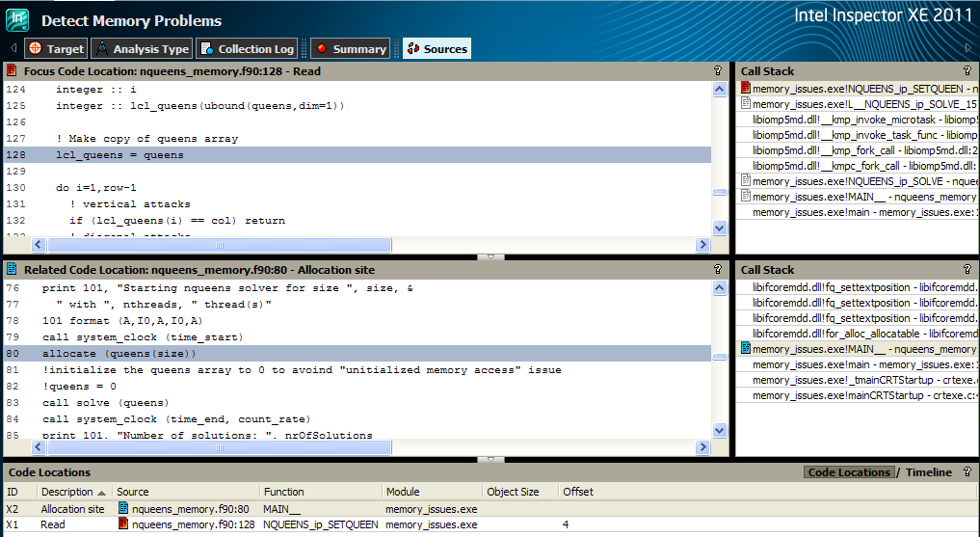Select highlighted line 128 lcl_queens = queens

coord(358,155)
